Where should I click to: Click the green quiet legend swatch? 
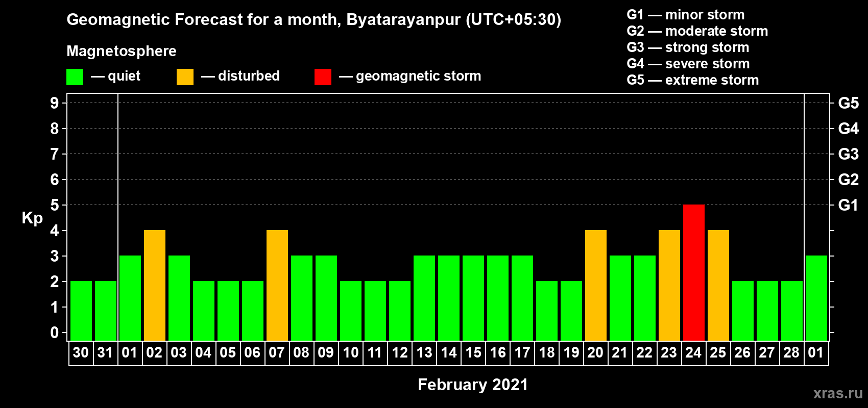pos(75,77)
